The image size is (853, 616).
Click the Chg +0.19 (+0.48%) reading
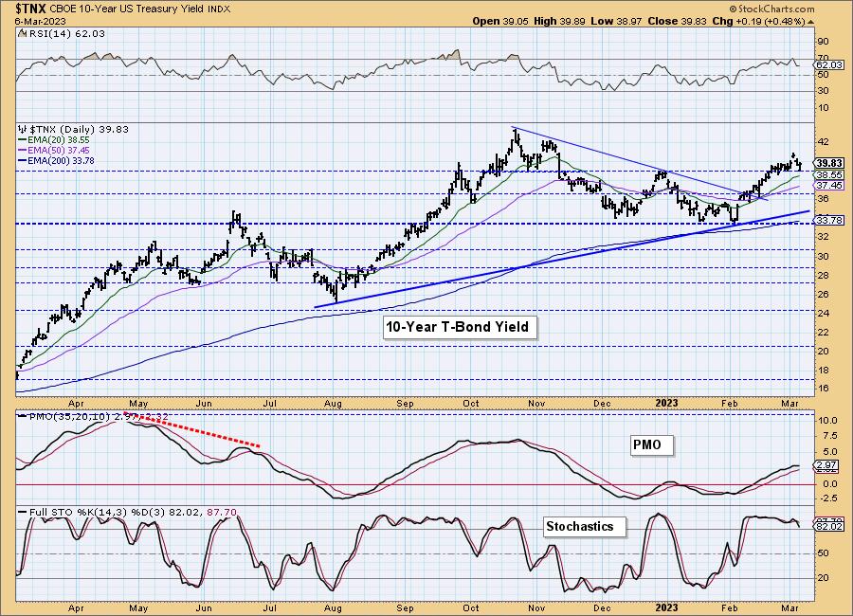(x=758, y=21)
